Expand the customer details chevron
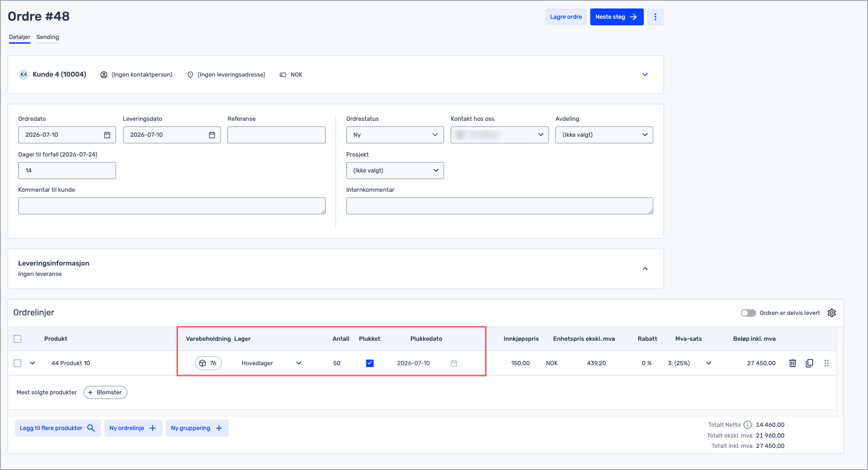868x470 pixels. coord(645,75)
